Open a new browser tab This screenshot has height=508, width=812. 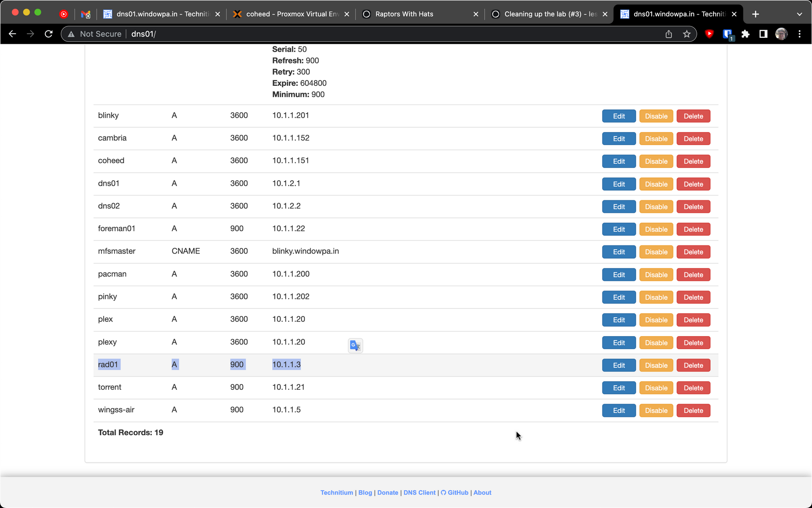pos(755,14)
